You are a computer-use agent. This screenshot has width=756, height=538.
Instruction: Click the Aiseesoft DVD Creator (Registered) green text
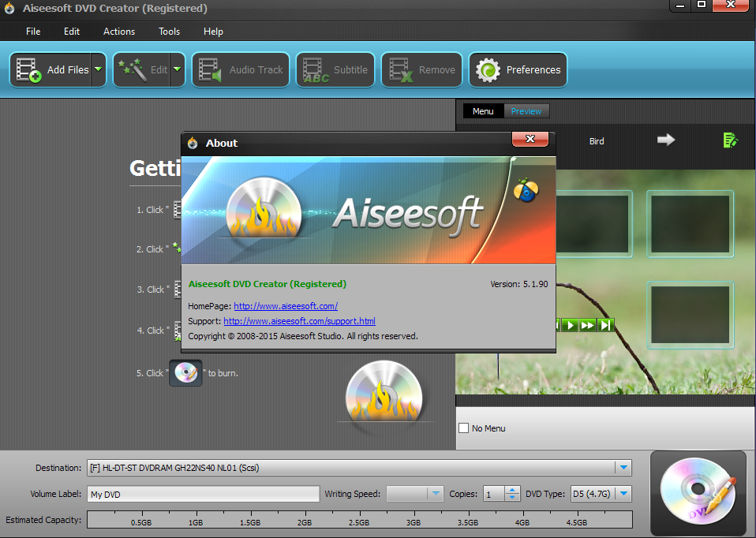click(267, 284)
